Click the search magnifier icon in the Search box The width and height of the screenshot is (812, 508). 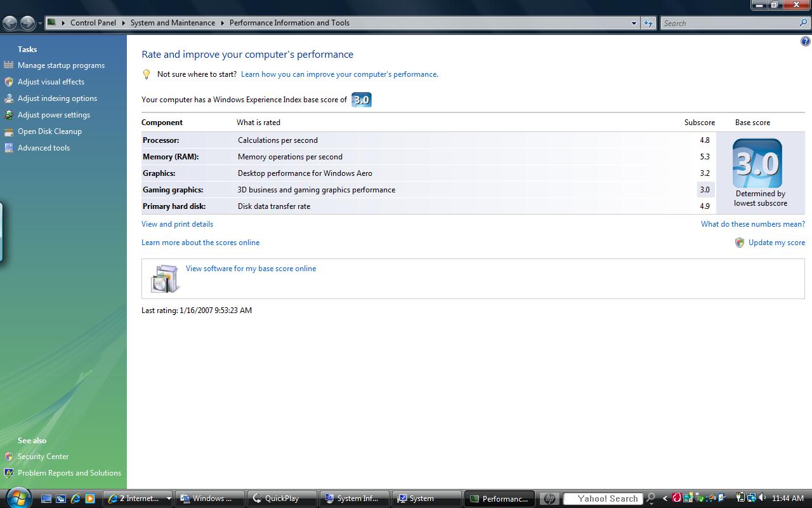point(804,23)
